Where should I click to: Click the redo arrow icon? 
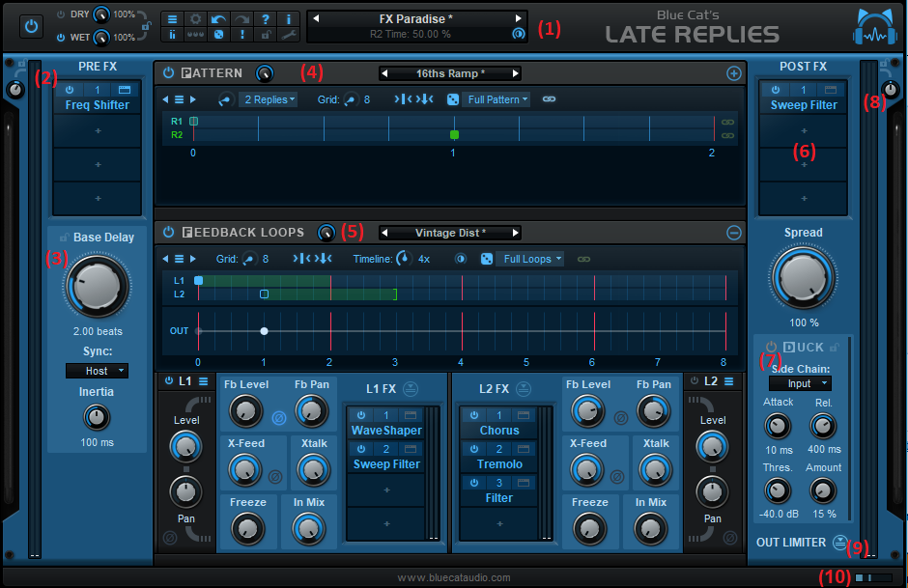tap(242, 19)
